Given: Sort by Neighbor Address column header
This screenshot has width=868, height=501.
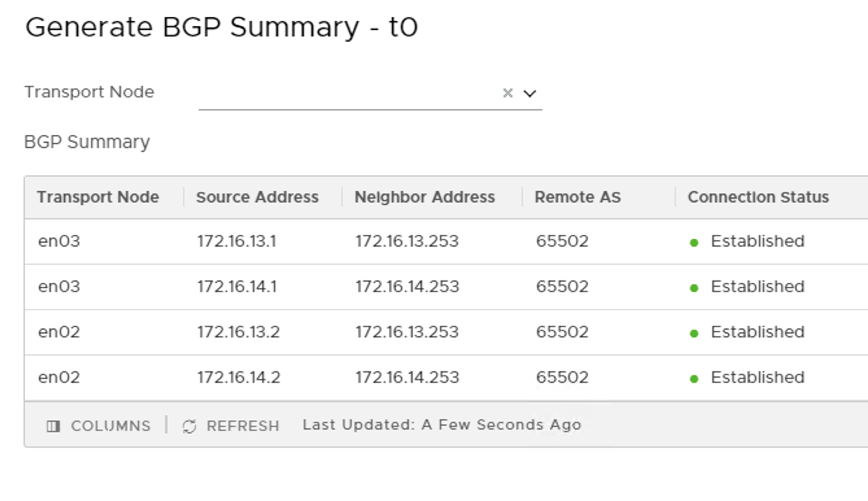Looking at the screenshot, I should (424, 197).
